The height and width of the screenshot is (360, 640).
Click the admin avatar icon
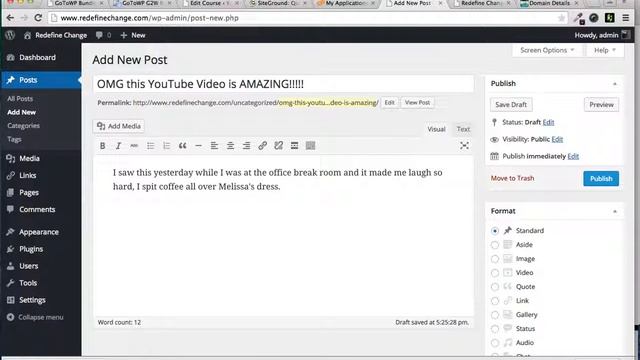[625, 35]
